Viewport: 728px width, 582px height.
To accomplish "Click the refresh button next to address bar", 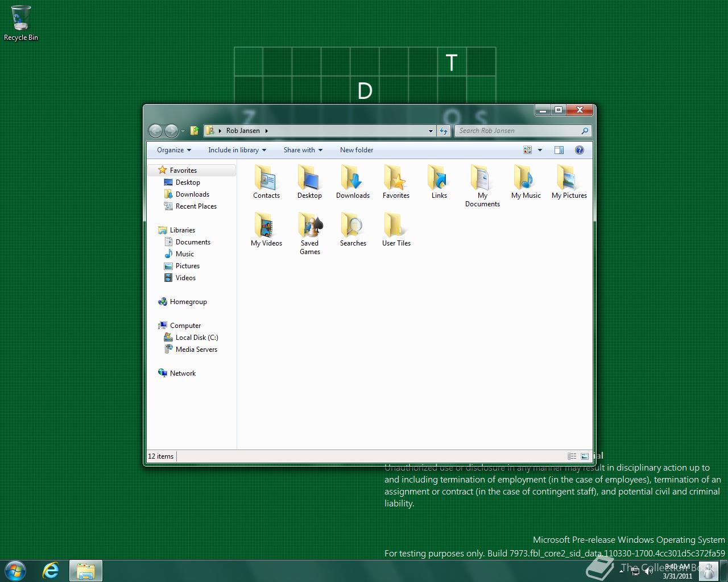I will pos(444,131).
